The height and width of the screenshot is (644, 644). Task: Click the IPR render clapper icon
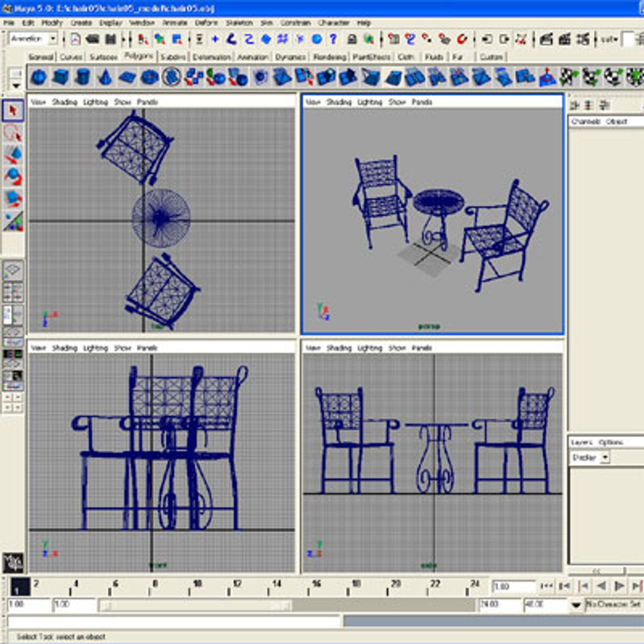(x=565, y=39)
